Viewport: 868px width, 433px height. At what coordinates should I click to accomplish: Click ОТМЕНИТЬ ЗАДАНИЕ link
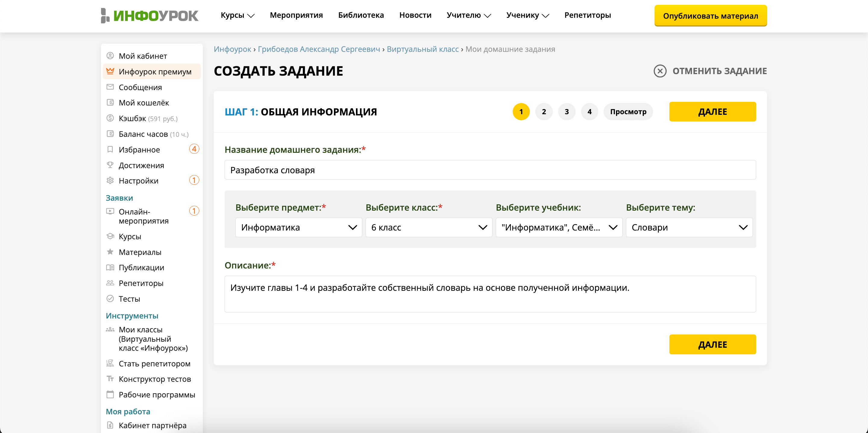tap(719, 71)
